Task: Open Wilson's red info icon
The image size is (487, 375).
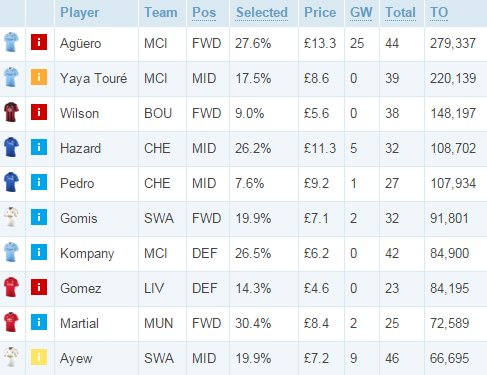Action: pos(39,112)
